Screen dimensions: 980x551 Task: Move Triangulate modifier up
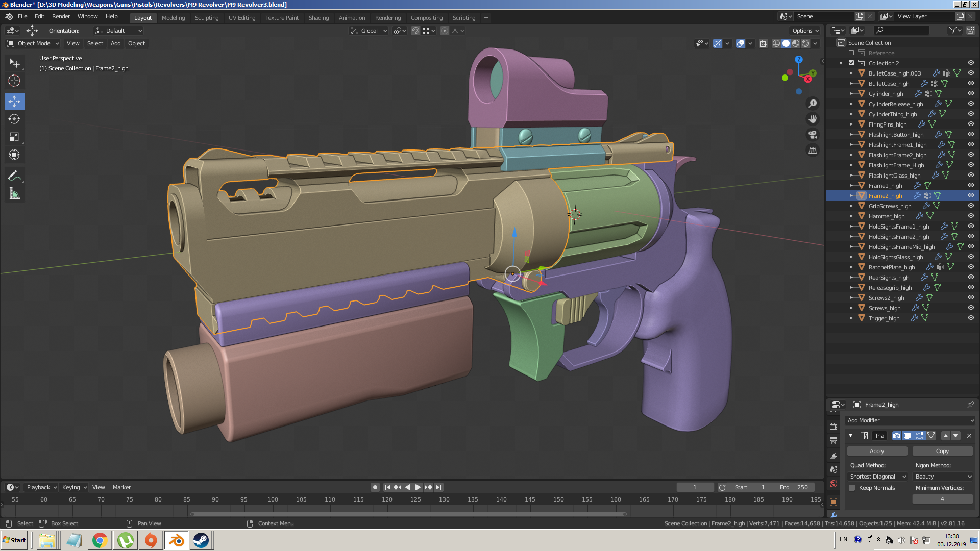(x=946, y=436)
